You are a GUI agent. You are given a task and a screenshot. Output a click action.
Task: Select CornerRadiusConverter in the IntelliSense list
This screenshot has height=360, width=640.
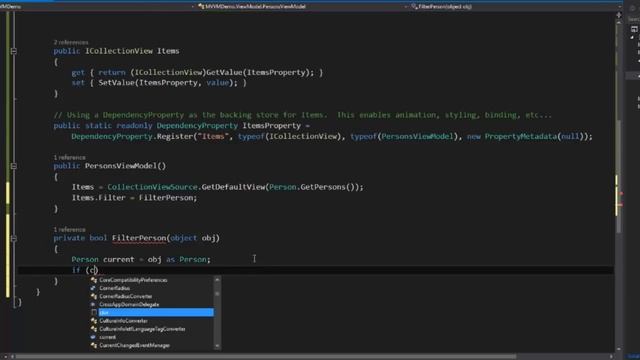pos(126,296)
